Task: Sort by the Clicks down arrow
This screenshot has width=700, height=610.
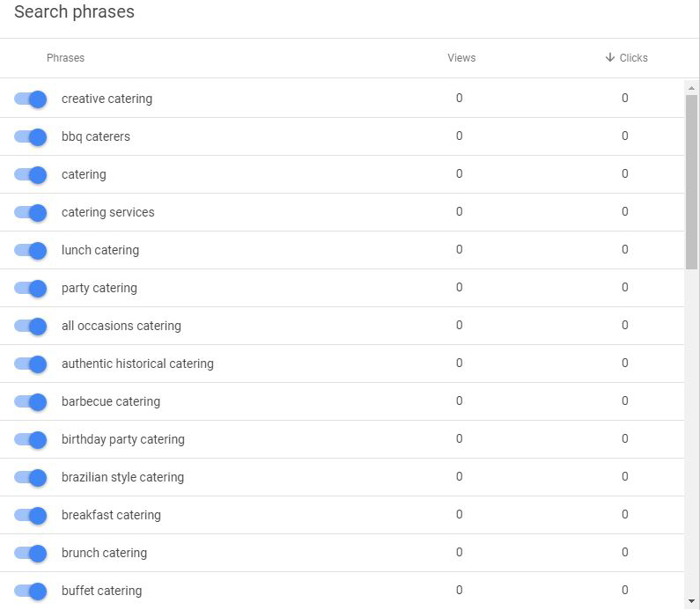Action: (609, 58)
